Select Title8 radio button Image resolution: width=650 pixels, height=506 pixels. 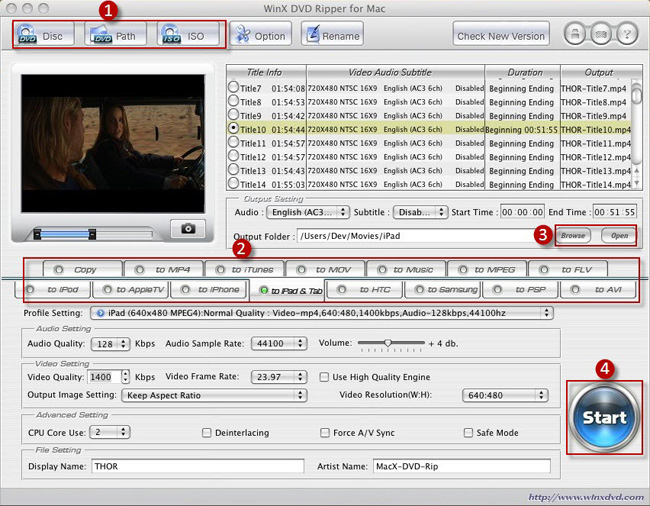point(233,101)
